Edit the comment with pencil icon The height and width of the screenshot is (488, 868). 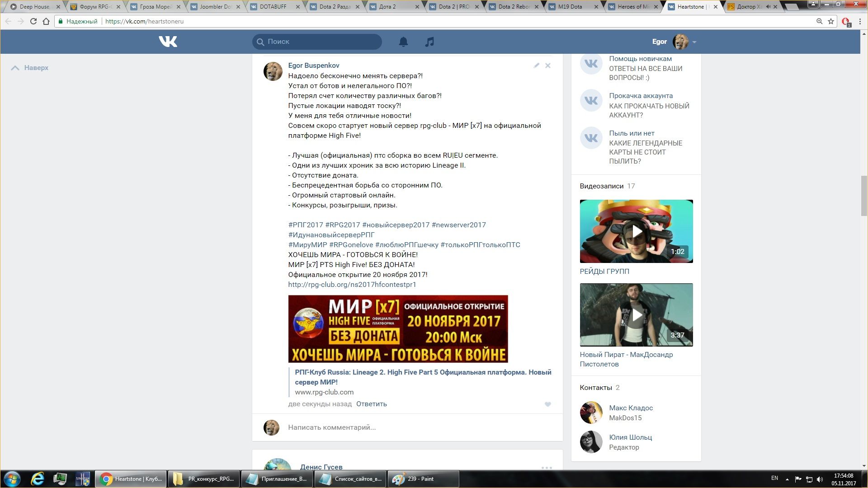(x=536, y=66)
